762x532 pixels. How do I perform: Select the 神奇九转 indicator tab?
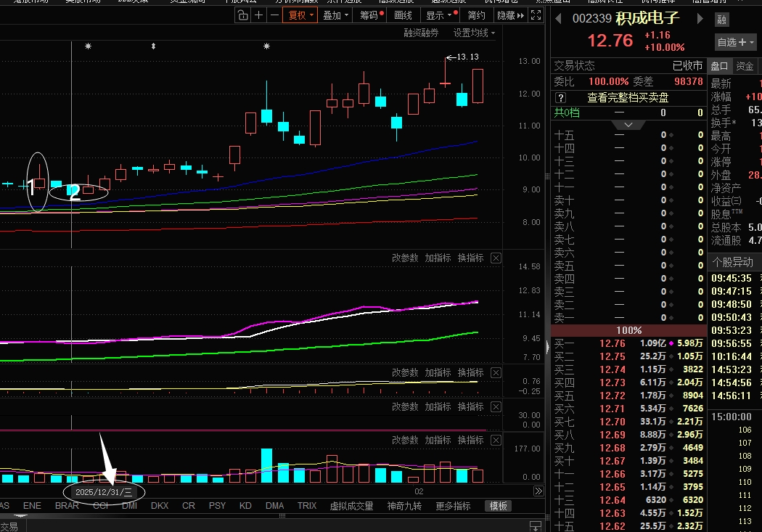(404, 507)
